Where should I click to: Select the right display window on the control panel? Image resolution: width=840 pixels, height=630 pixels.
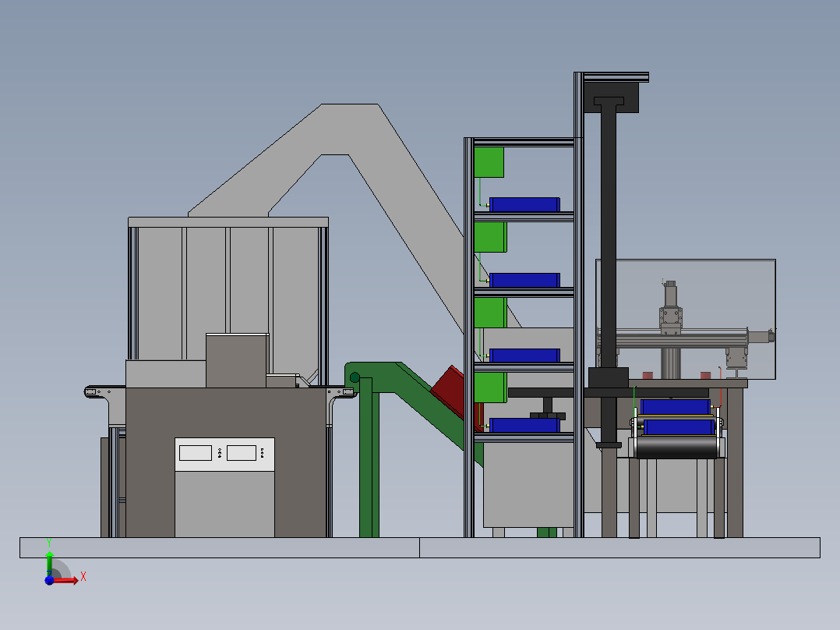tap(242, 453)
